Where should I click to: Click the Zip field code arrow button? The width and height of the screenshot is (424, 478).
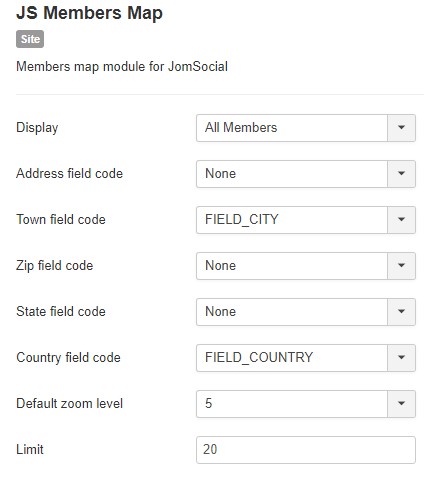point(401,266)
